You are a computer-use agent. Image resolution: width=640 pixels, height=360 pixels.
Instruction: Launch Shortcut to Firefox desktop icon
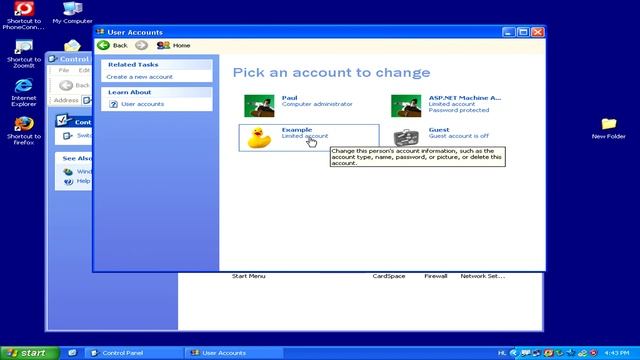24,131
